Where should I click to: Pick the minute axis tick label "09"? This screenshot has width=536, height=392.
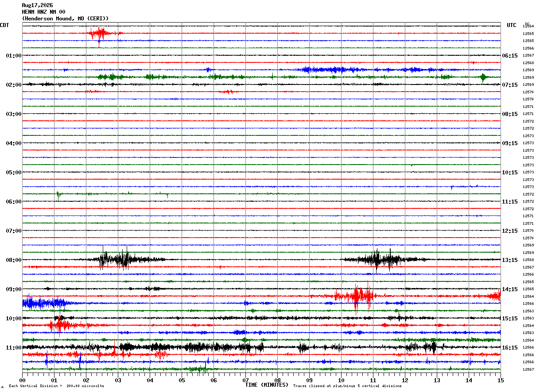coord(309,380)
